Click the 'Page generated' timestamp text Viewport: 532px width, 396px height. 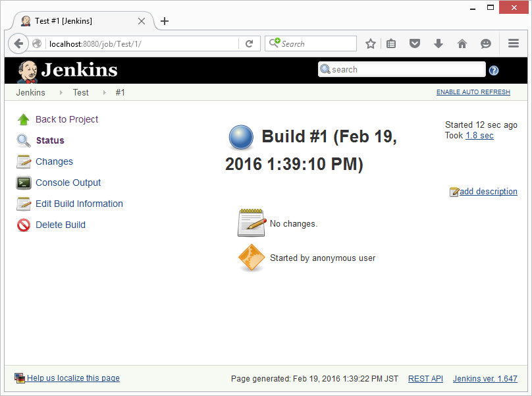[315, 379]
